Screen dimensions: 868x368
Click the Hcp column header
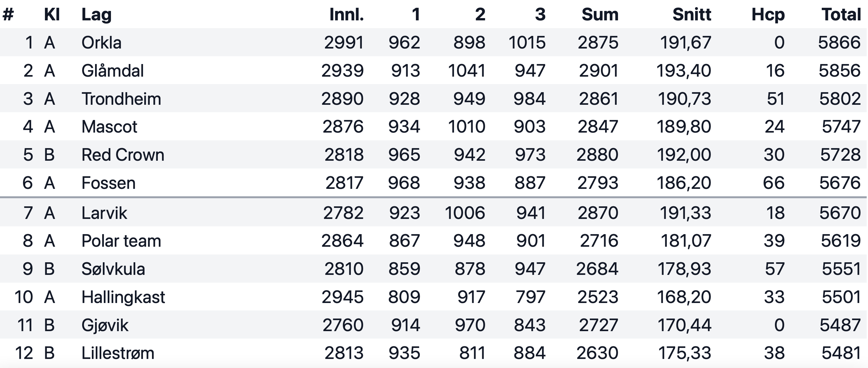point(768,15)
